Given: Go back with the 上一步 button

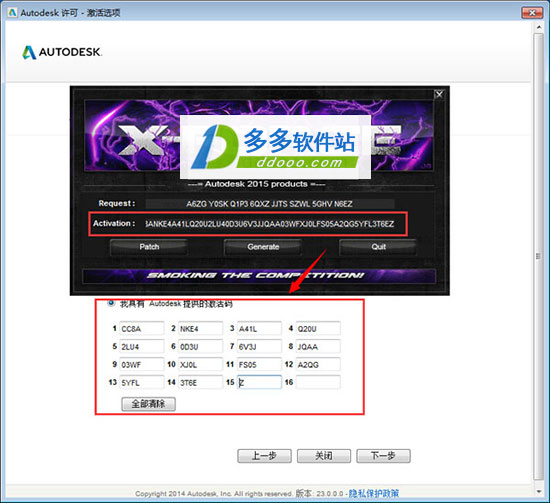Looking at the screenshot, I should coord(264,456).
